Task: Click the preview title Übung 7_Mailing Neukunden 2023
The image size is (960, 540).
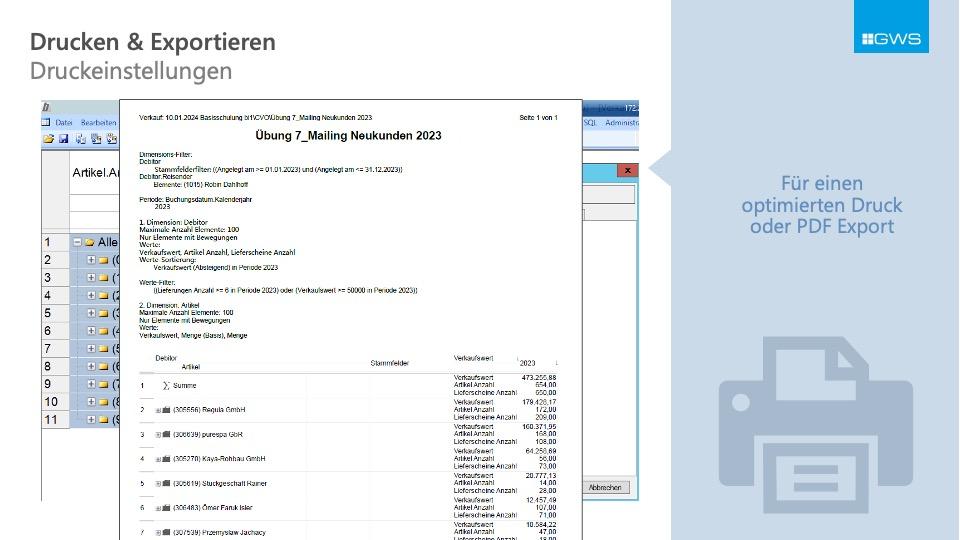Action: (348, 136)
